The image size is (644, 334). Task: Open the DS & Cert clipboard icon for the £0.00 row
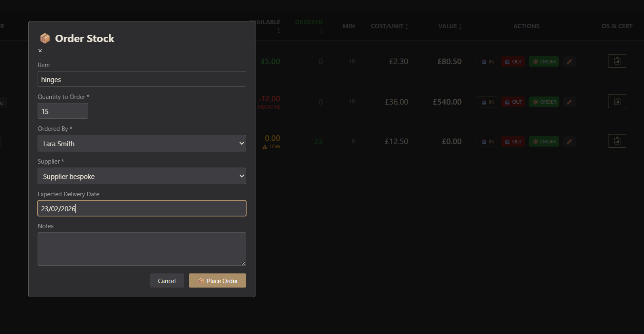[617, 141]
